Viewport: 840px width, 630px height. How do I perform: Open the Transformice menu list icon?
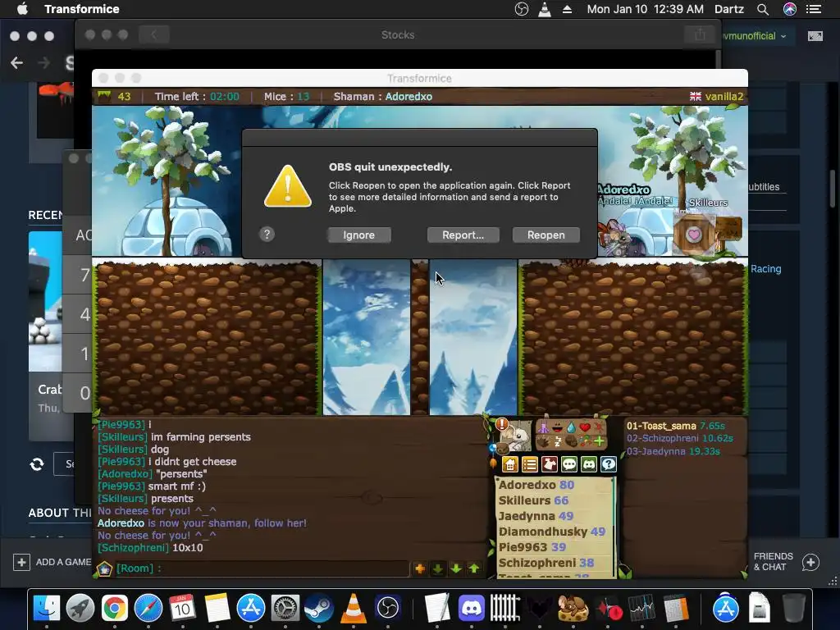click(x=530, y=464)
